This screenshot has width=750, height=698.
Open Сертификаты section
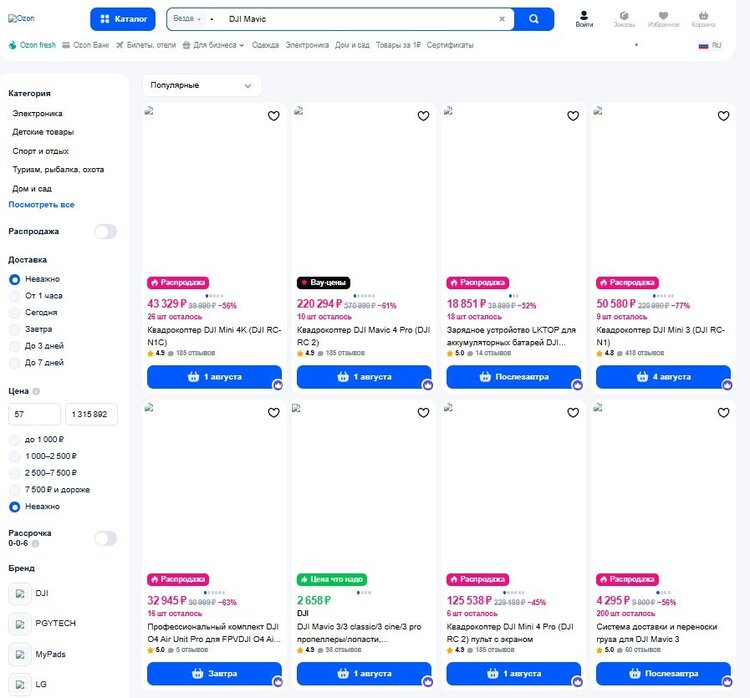(450, 45)
